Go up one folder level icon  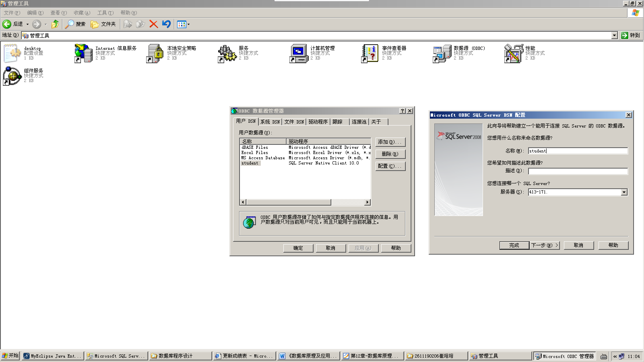pyautogui.click(x=55, y=24)
